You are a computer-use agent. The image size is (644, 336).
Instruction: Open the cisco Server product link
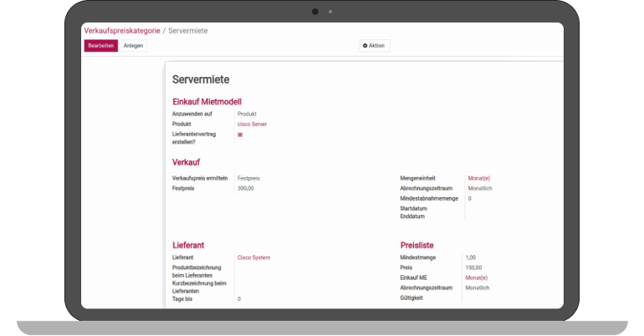pos(252,124)
